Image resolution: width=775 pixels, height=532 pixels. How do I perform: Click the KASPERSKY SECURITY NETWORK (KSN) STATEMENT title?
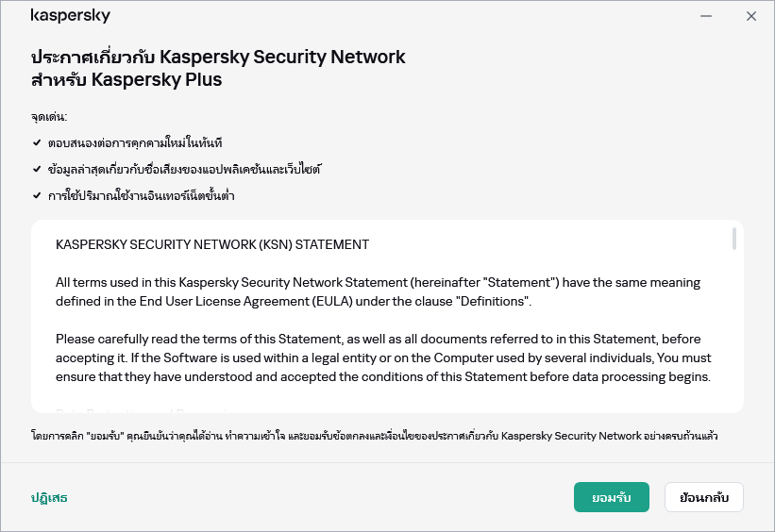(212, 245)
